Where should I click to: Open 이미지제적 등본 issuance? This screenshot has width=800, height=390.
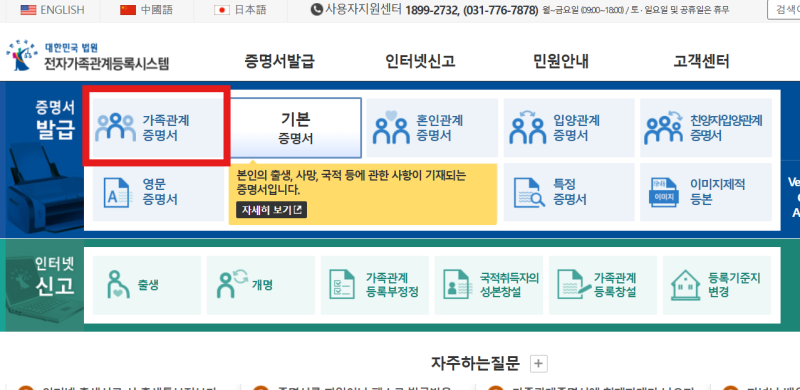click(706, 192)
